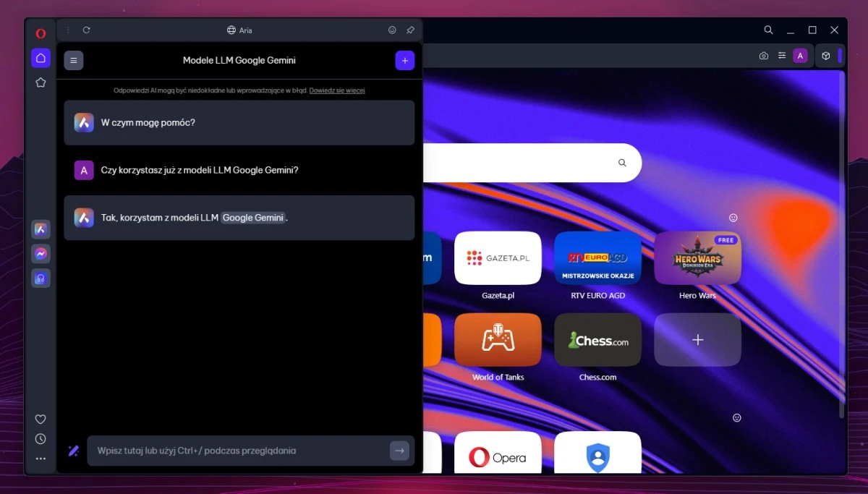This screenshot has height=494, width=868.
Task: Open the Aria AI sidebar icon
Action: (x=41, y=230)
